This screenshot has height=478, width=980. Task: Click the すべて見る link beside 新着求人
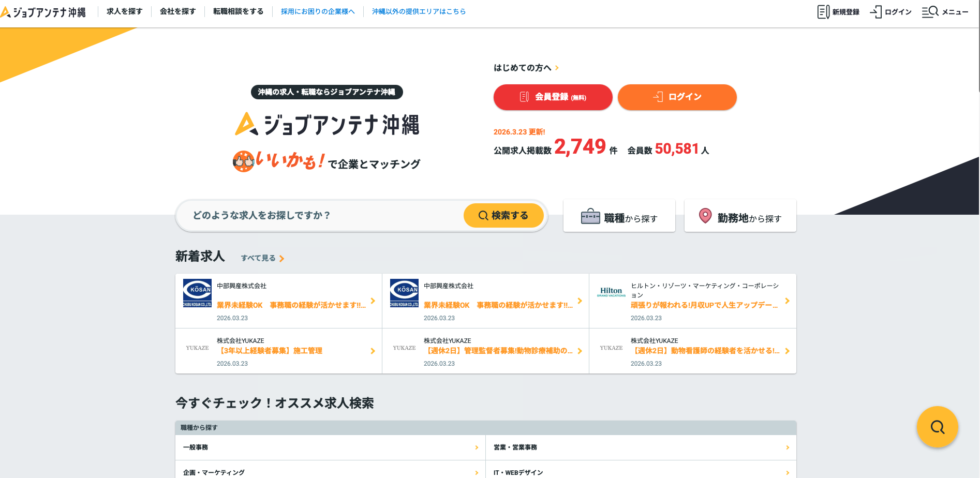coord(262,258)
